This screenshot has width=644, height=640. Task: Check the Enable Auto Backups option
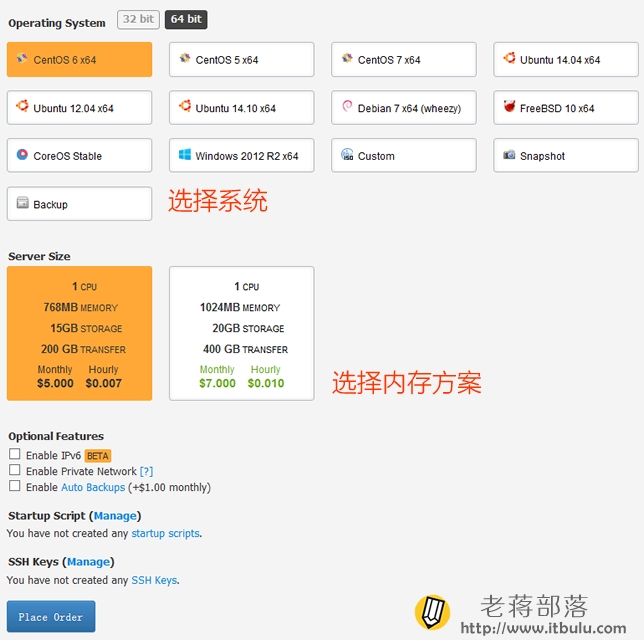point(15,486)
